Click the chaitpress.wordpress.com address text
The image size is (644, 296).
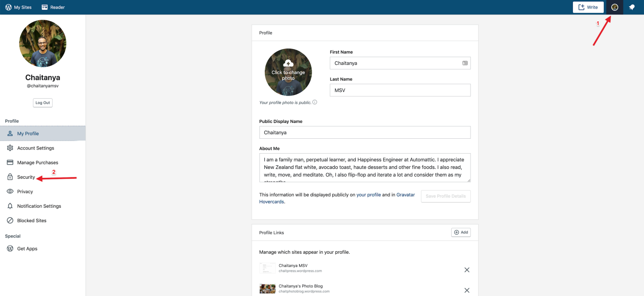[300, 271]
